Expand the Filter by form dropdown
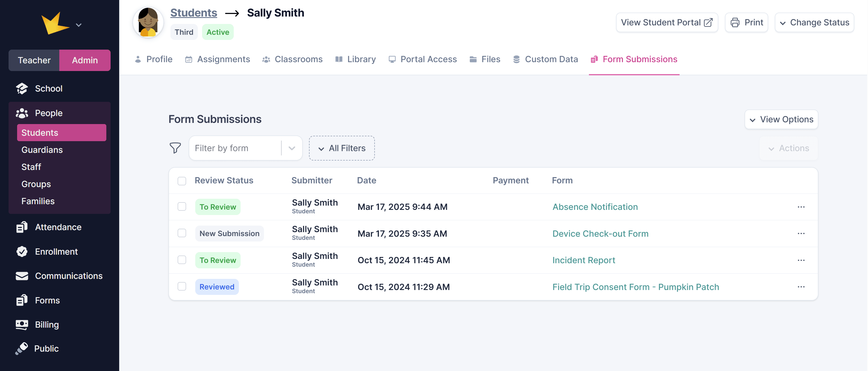Screen dimensions: 868x371 [x=291, y=148]
